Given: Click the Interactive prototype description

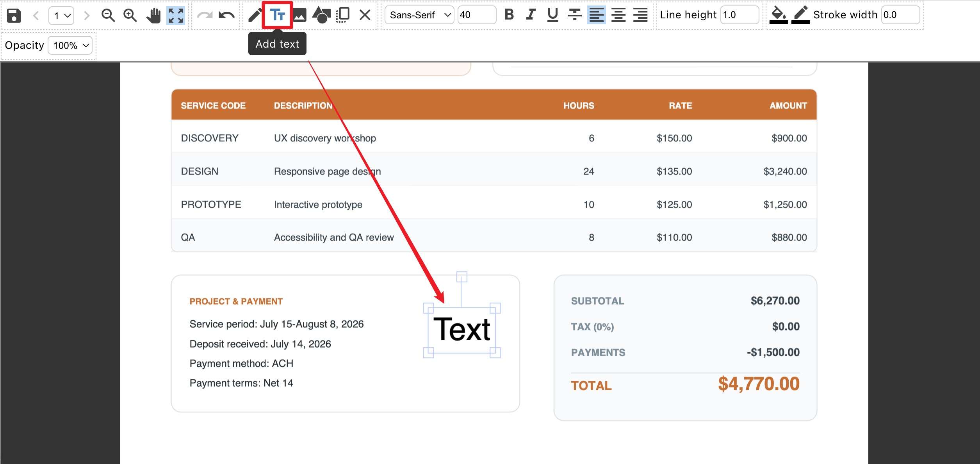Looking at the screenshot, I should point(318,204).
